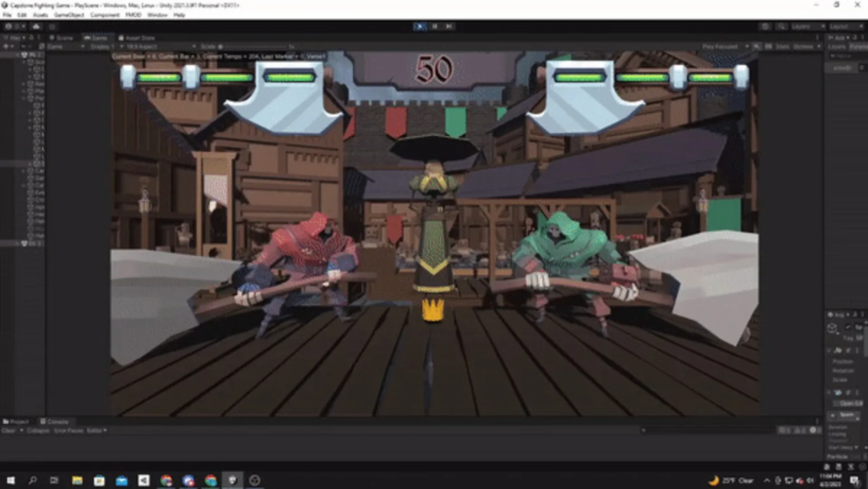Open File Explorer from the taskbar
This screenshot has height=489, width=868.
click(x=77, y=480)
